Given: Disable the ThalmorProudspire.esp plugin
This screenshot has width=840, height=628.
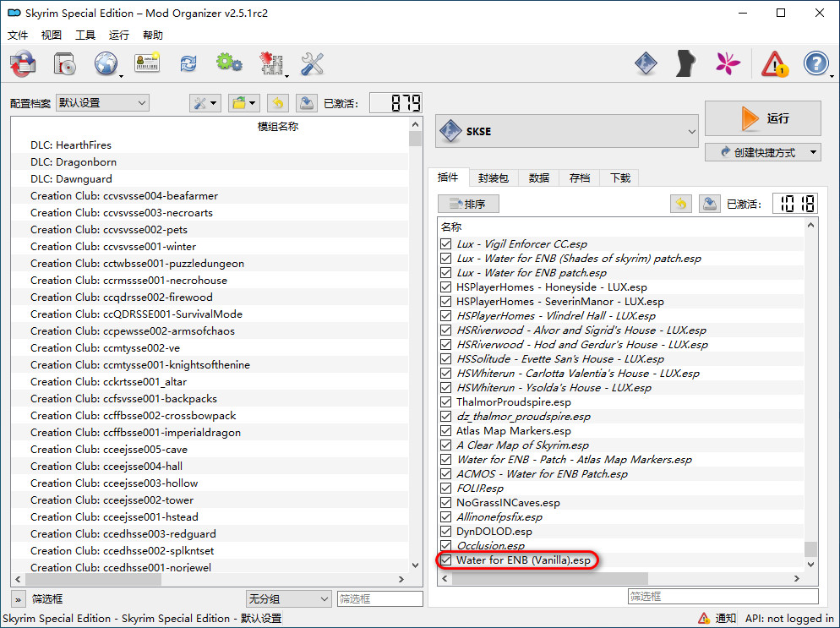Looking at the screenshot, I should click(446, 402).
